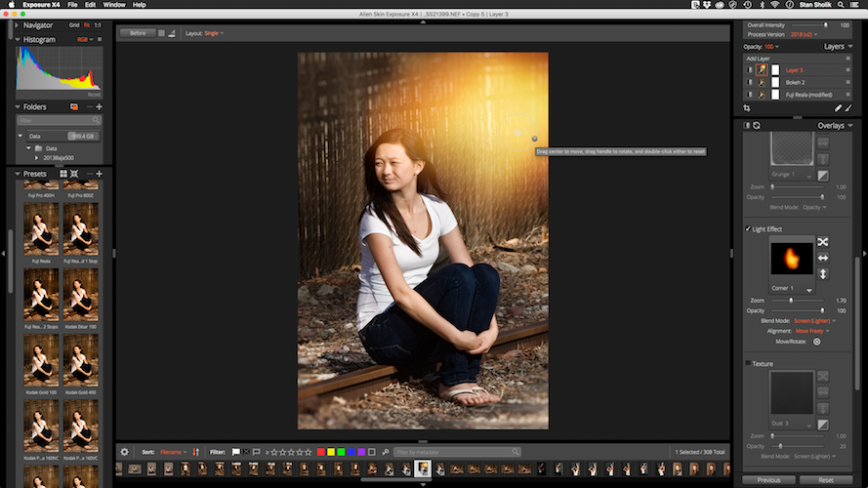Collapse the Histogram panel

(x=18, y=39)
